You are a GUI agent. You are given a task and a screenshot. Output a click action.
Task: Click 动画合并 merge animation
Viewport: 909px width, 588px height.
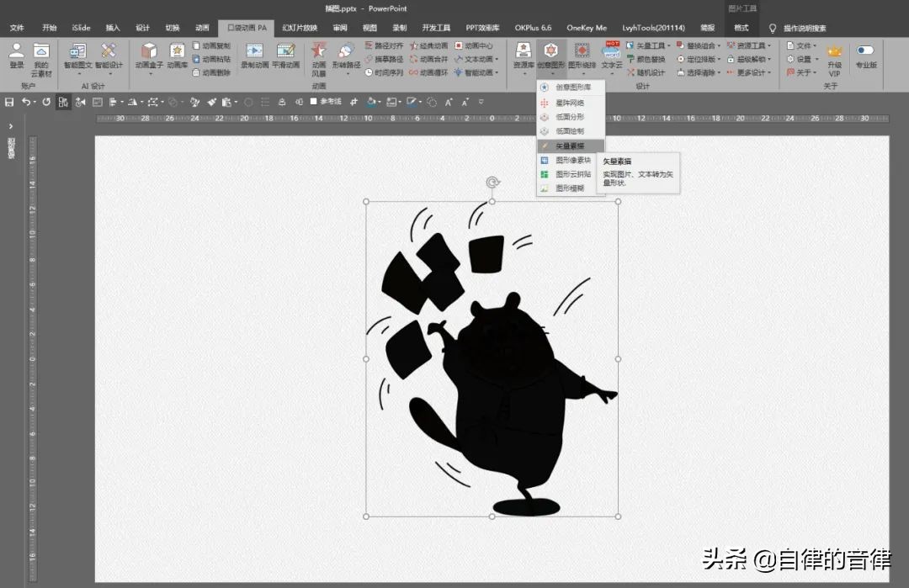click(429, 59)
